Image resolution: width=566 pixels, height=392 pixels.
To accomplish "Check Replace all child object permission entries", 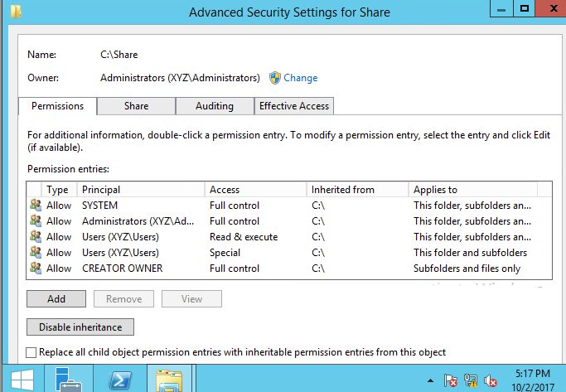I will tap(31, 352).
